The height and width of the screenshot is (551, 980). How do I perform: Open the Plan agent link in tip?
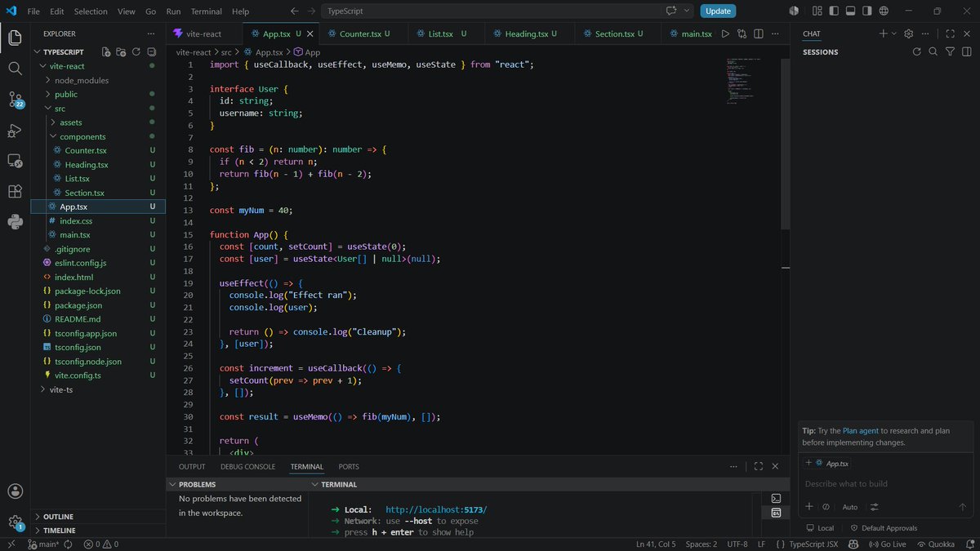861,430
